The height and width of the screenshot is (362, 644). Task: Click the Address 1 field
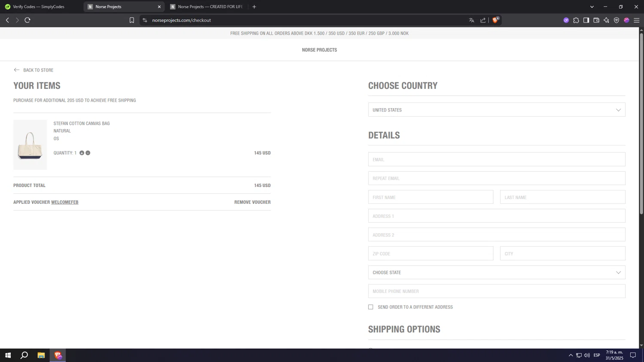coord(497,216)
